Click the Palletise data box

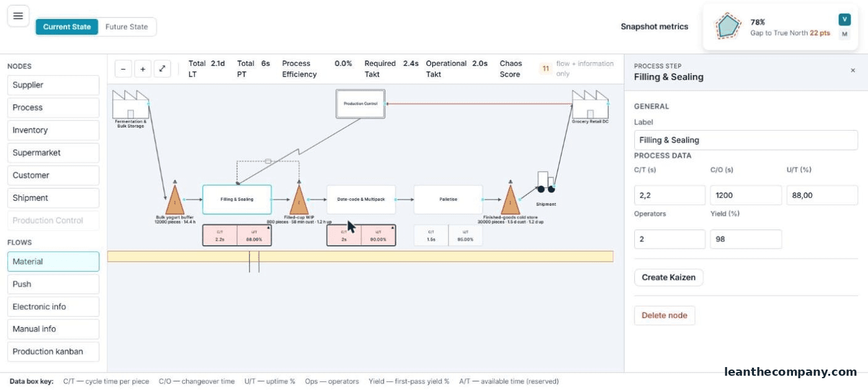[448, 235]
